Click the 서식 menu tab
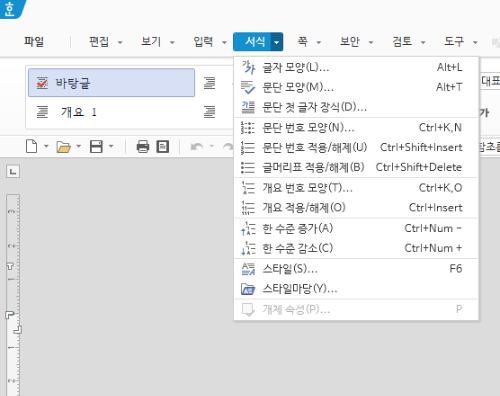The width and height of the screenshot is (500, 396). [x=255, y=42]
